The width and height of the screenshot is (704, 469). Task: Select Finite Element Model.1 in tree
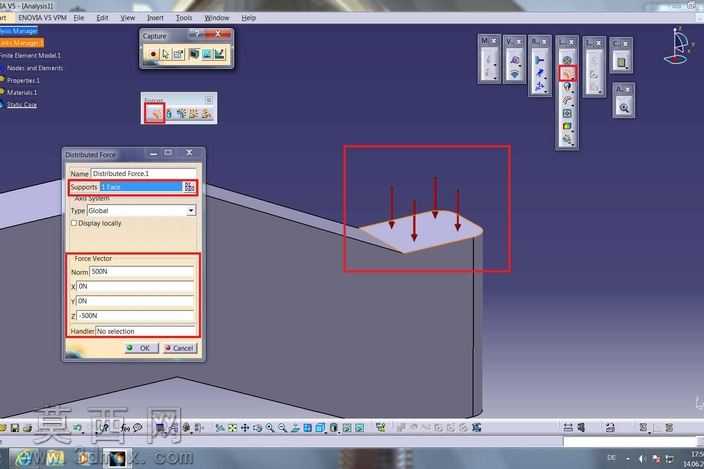[31, 56]
